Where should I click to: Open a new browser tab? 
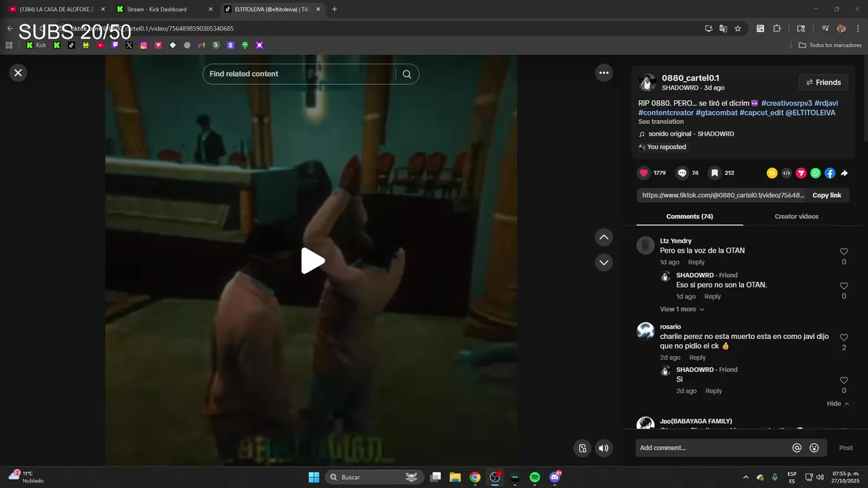click(x=334, y=9)
